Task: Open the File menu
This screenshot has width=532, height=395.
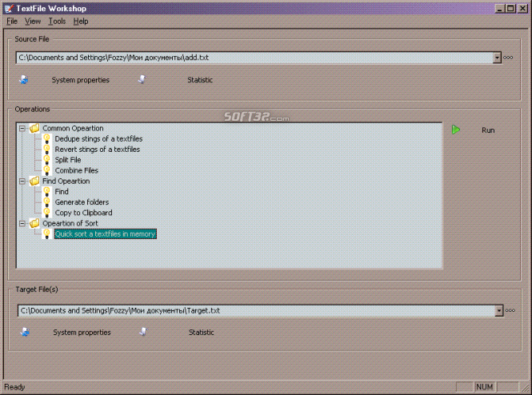Action: point(12,22)
